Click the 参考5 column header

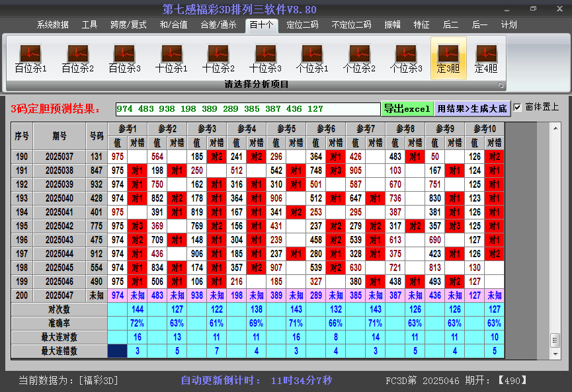click(x=286, y=129)
